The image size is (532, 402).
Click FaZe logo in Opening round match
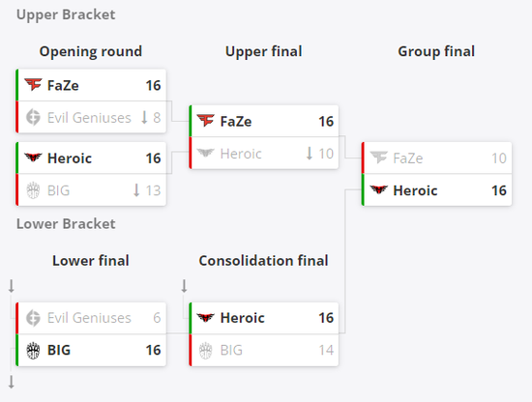point(33,85)
